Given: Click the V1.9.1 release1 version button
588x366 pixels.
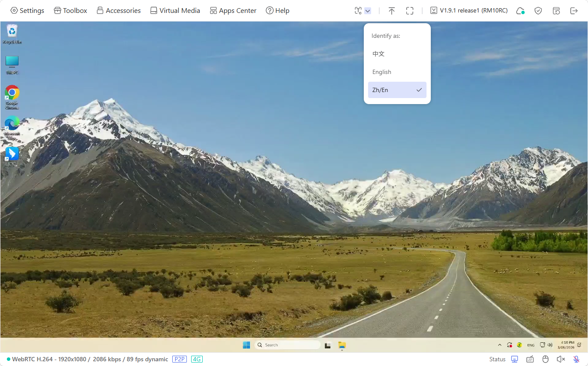Looking at the screenshot, I should (x=469, y=10).
